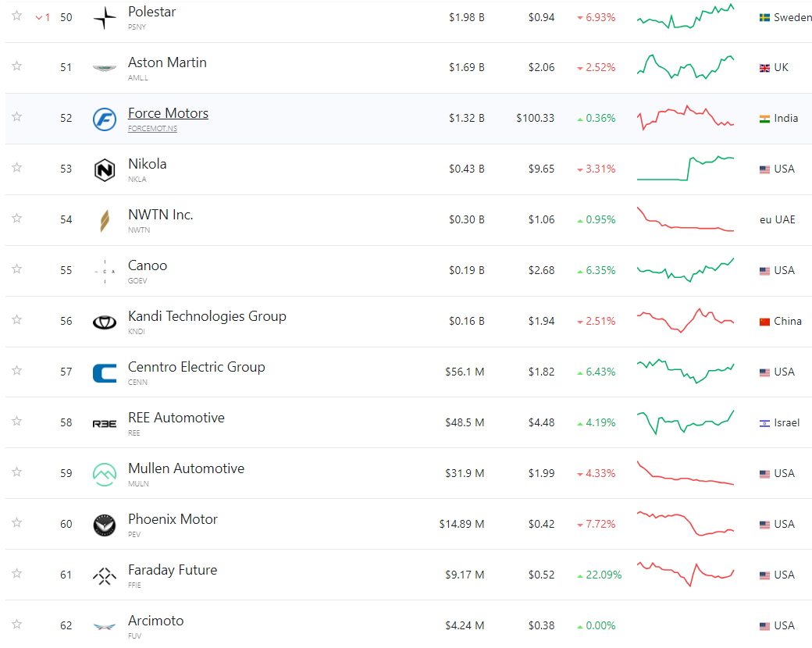The height and width of the screenshot is (648, 812).
Task: Star REE Automotive as a favorite
Action: (x=17, y=421)
